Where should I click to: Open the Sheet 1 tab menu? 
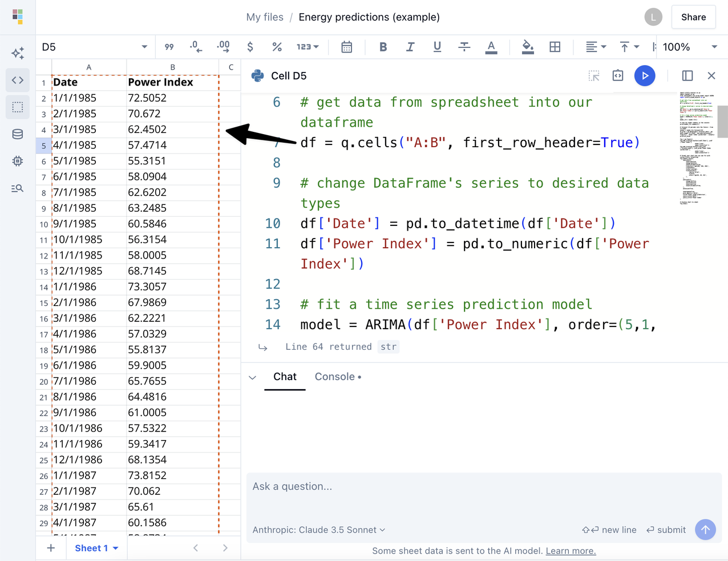pyautogui.click(x=96, y=548)
